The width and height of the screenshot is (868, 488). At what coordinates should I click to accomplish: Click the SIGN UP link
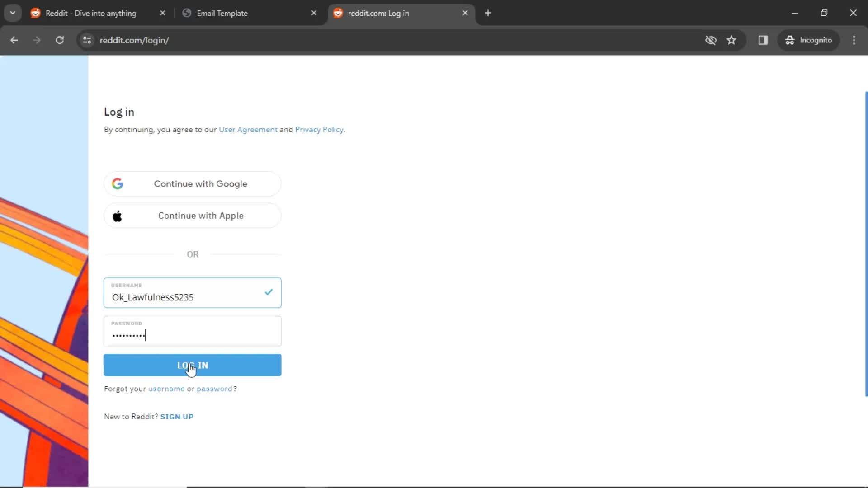click(x=177, y=417)
